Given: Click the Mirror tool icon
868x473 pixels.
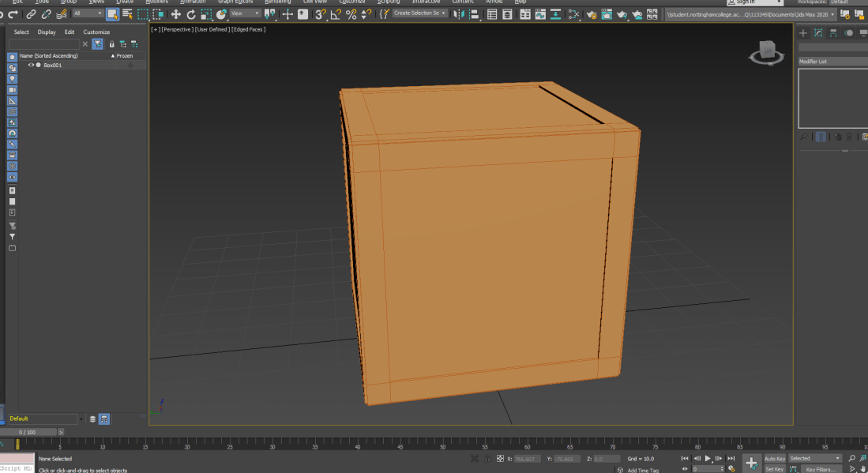Looking at the screenshot, I should pos(459,14).
